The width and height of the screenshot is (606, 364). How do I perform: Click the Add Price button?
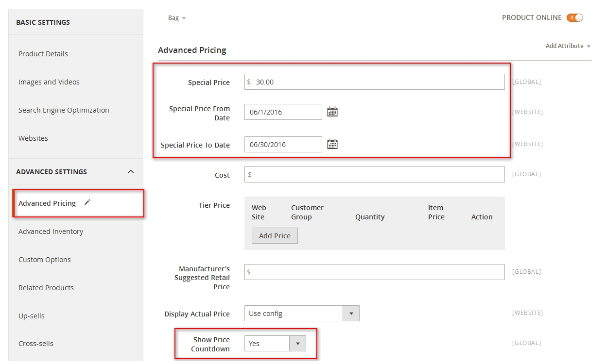pyautogui.click(x=275, y=236)
